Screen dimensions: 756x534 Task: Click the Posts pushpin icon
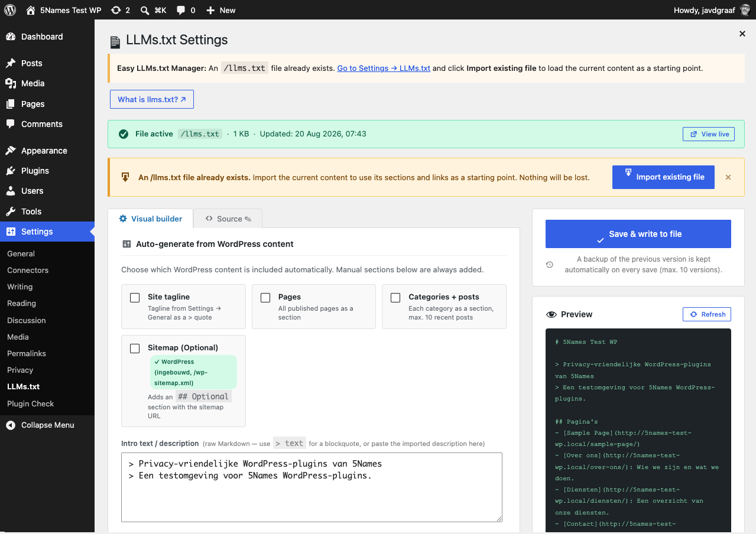click(11, 63)
